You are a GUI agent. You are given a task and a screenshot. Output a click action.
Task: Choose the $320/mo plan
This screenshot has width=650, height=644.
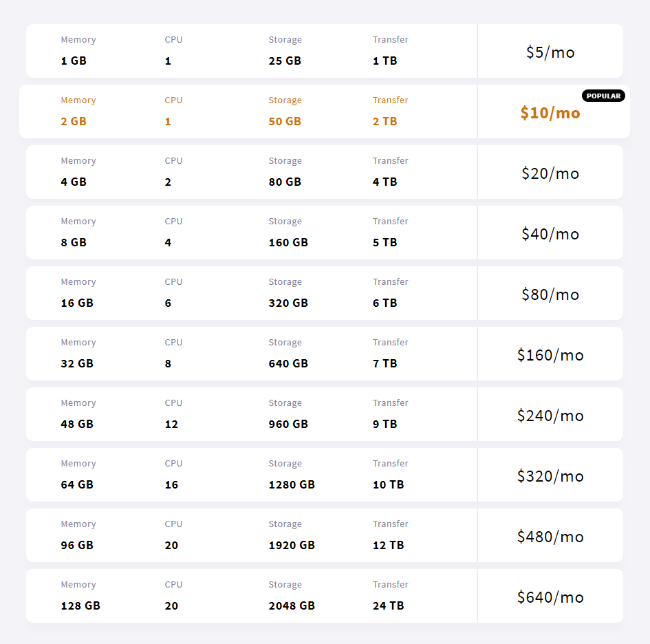[550, 476]
